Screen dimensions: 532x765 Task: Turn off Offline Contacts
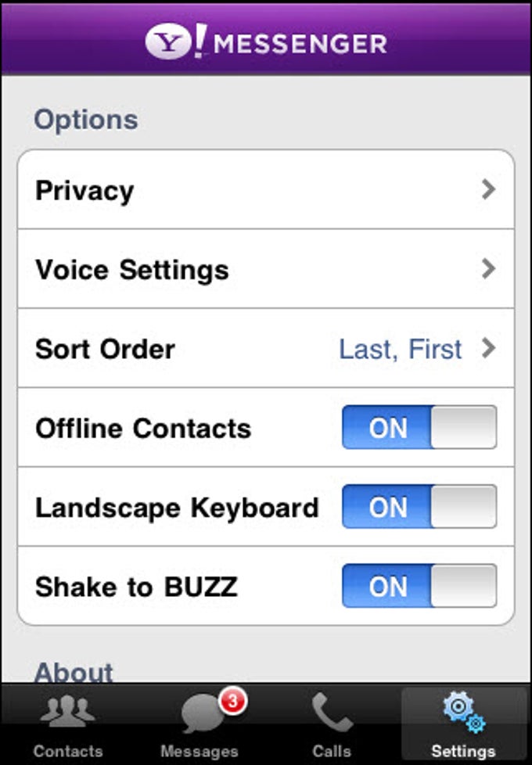point(419,429)
